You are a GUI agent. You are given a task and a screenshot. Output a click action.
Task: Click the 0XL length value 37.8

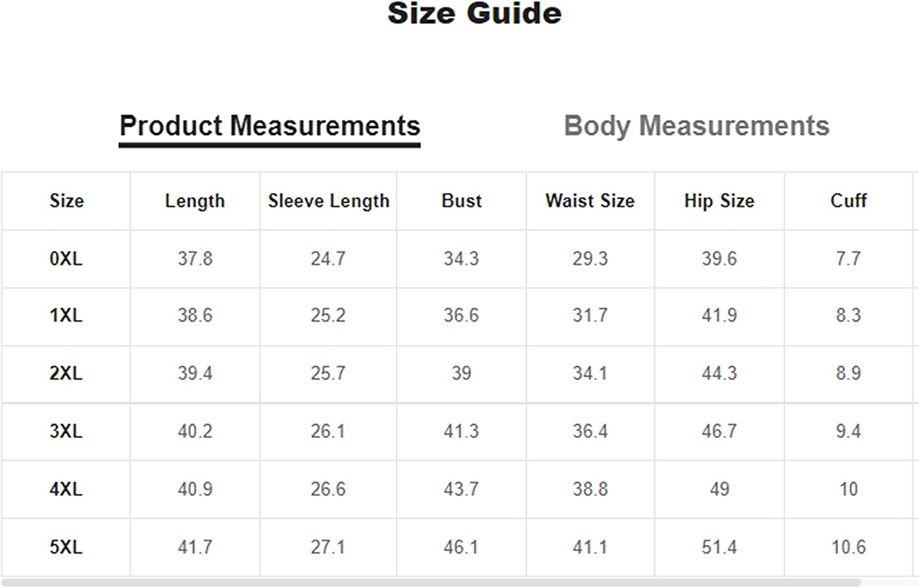(x=195, y=259)
